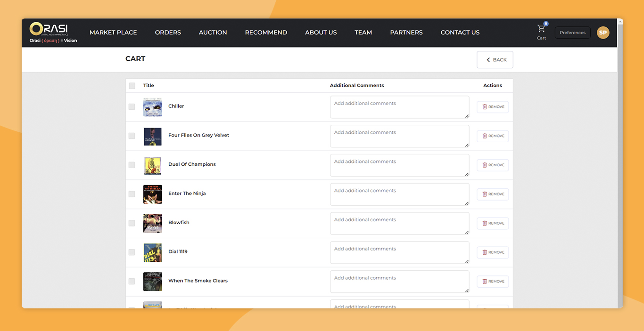Click Enter The Ninja poster thumbnail

[153, 194]
